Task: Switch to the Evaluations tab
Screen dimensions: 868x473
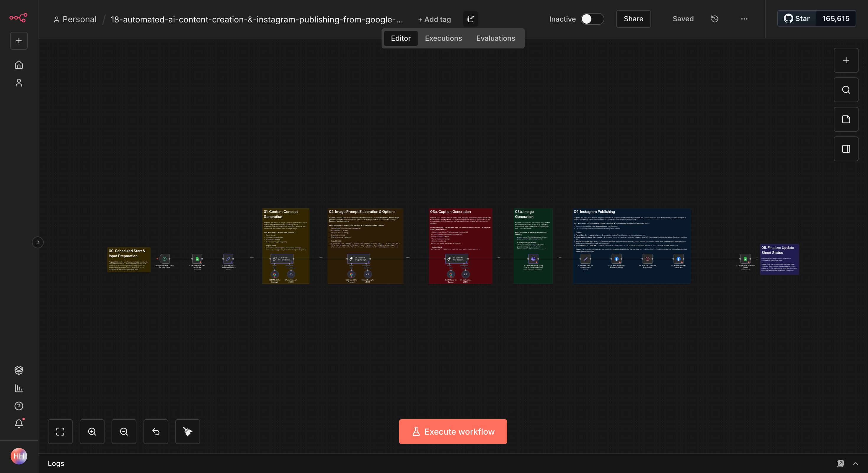Action: point(495,38)
